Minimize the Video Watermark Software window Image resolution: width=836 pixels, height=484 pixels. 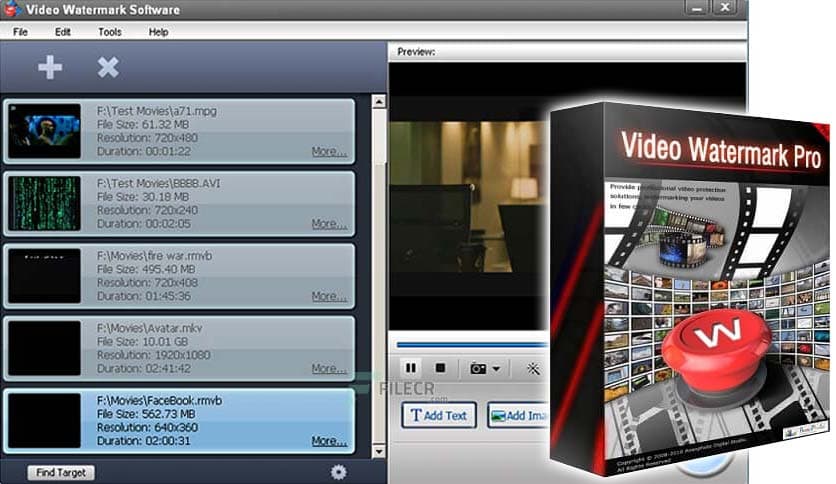point(696,8)
